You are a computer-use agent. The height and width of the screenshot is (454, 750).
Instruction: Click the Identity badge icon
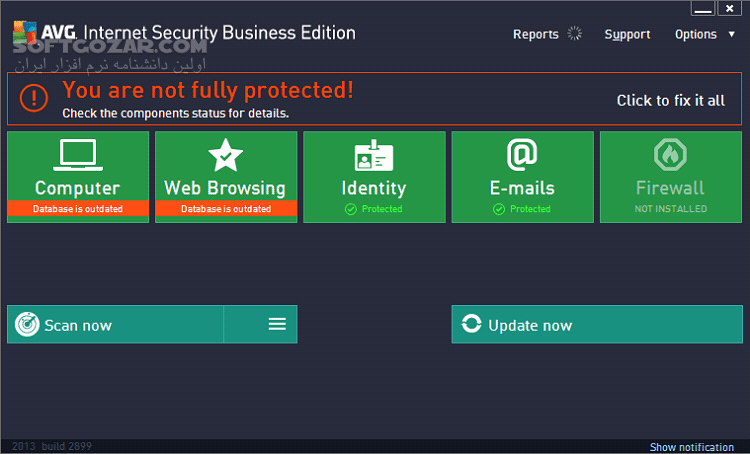click(374, 155)
